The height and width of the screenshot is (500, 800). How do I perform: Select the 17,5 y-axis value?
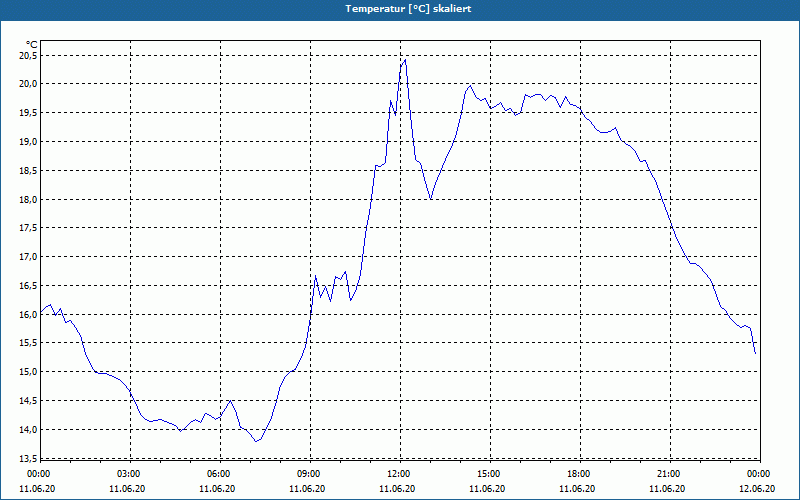(x=28, y=228)
